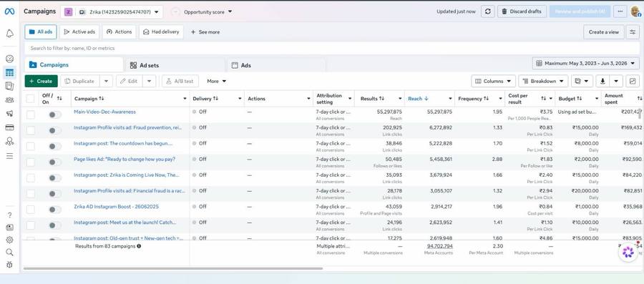Open Billing card icon in sidebar
This screenshot has height=284, width=644.
(9, 127)
